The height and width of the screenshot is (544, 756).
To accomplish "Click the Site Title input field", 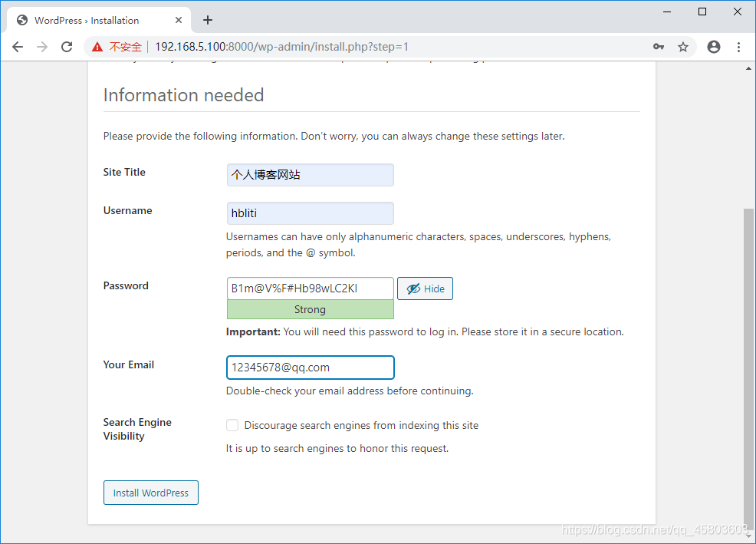I will pyautogui.click(x=310, y=175).
